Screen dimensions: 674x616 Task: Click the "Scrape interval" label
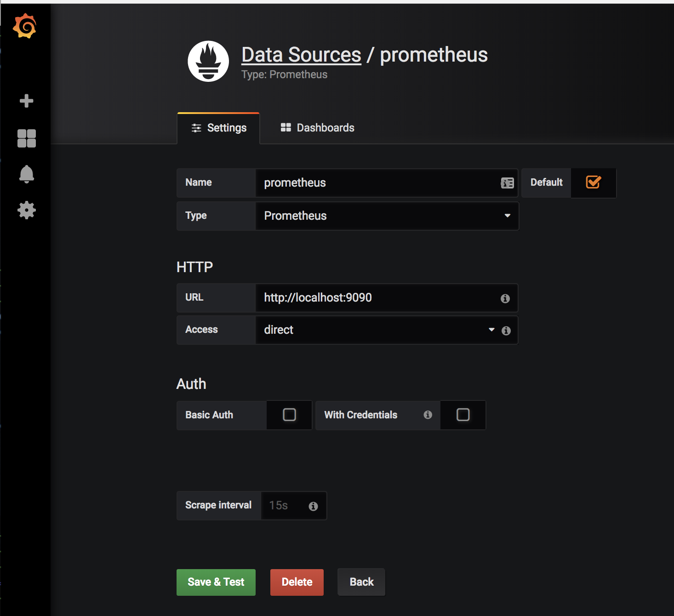218,505
